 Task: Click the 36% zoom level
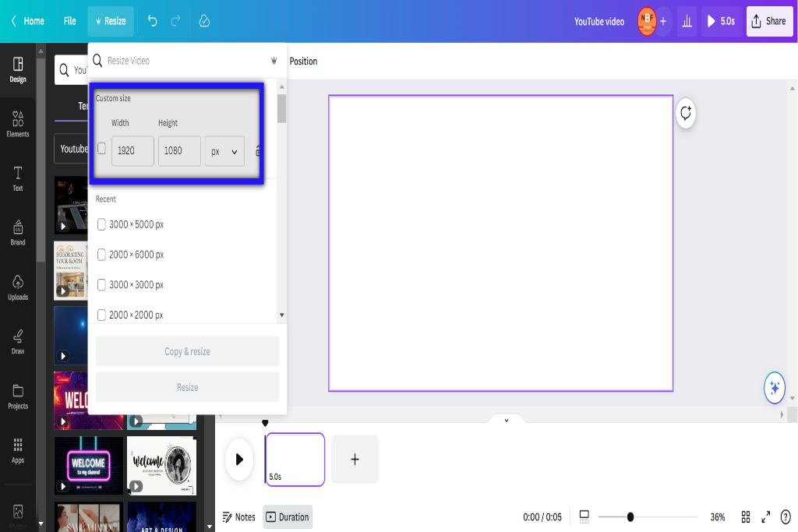pos(718,517)
